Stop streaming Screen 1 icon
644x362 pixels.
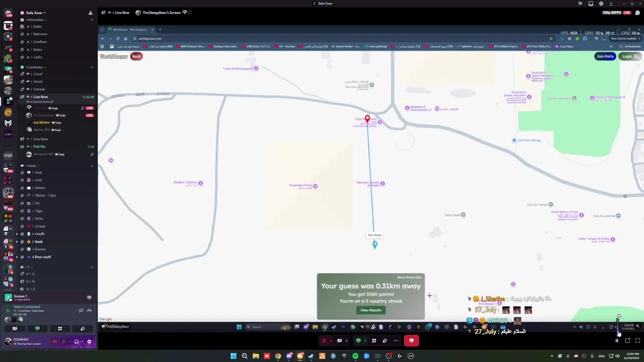point(89,297)
